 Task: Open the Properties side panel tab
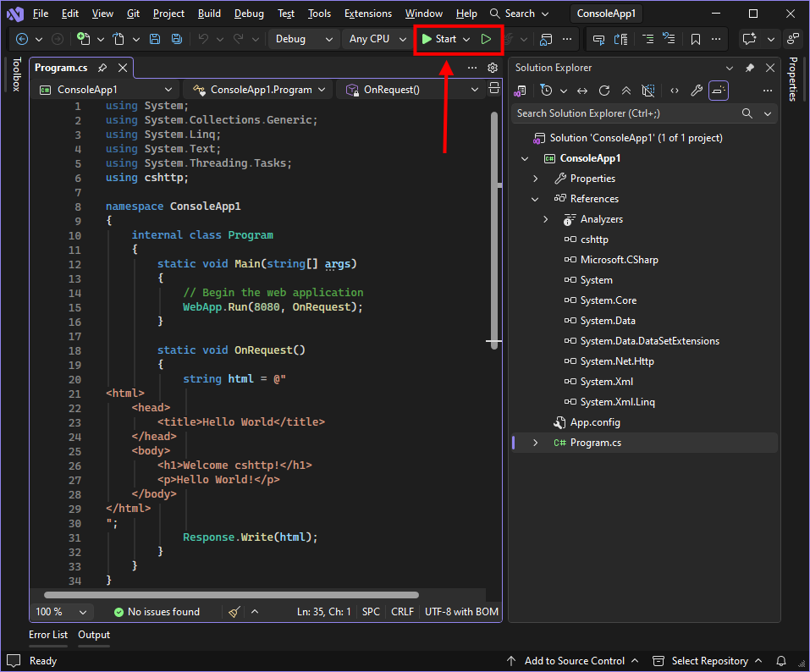[x=792, y=79]
